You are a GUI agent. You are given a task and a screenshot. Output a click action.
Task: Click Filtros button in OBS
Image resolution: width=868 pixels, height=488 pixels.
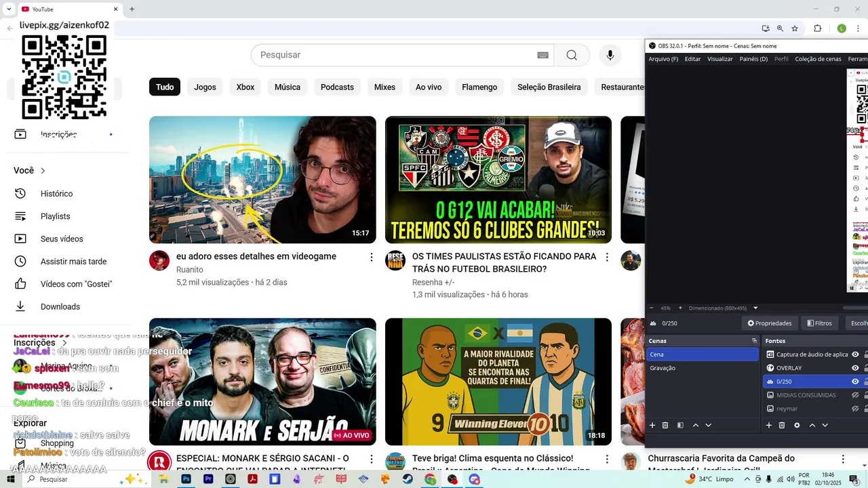819,323
